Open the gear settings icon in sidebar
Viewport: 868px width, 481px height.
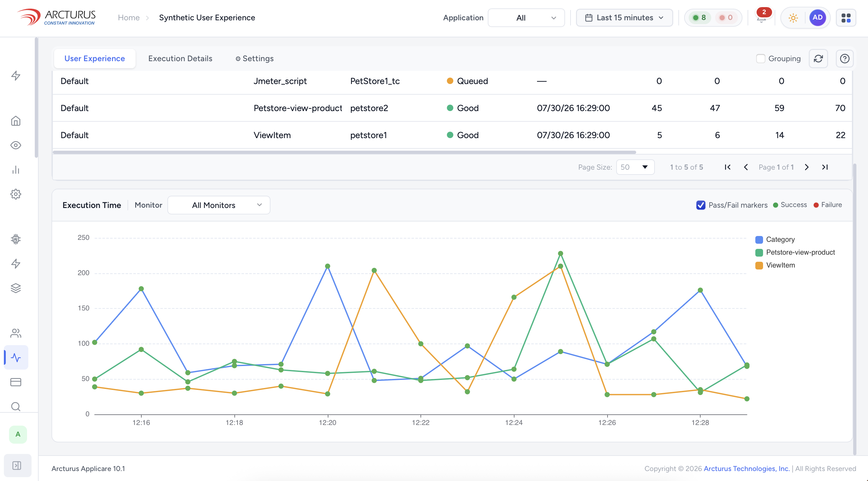[16, 194]
